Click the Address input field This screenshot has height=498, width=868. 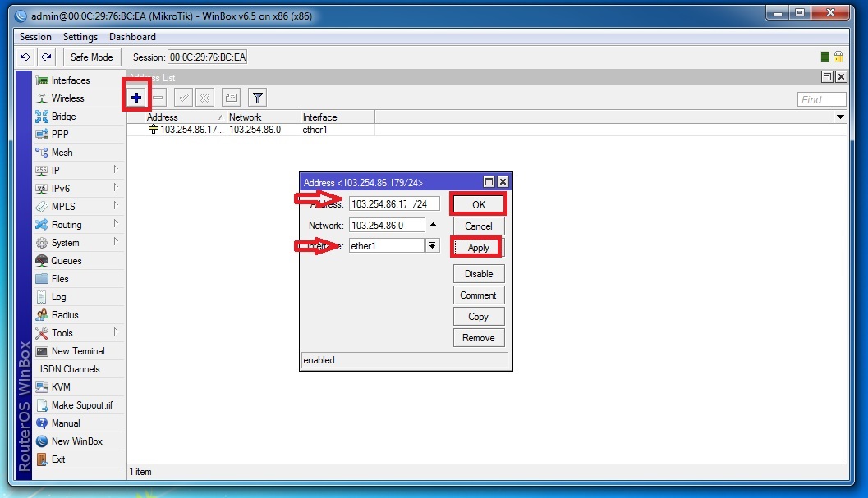394,203
